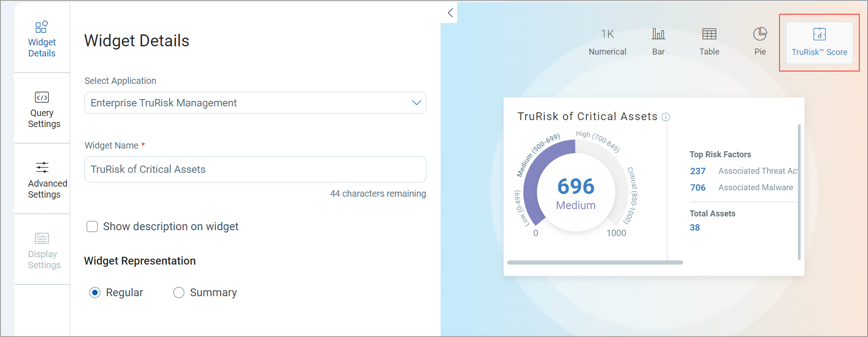Image resolution: width=868 pixels, height=337 pixels.
Task: Choose the Pie chart representation
Action: [x=760, y=40]
